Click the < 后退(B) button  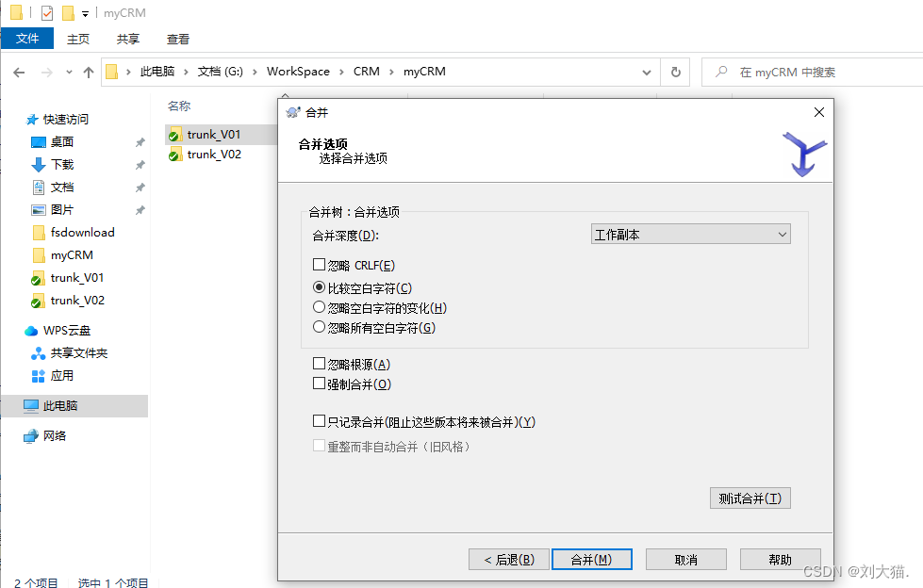click(x=509, y=559)
